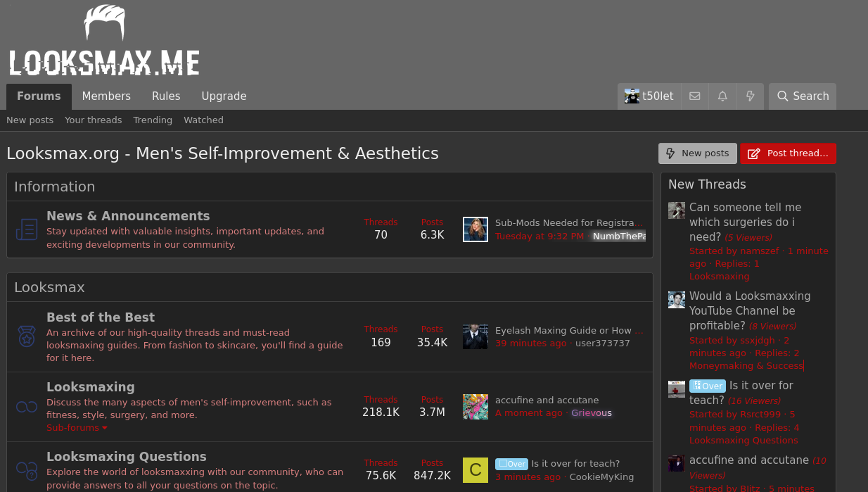Open the t50let account menu
868x492 pixels.
coord(649,96)
